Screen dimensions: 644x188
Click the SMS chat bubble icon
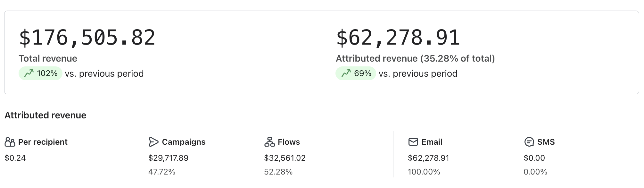click(529, 142)
